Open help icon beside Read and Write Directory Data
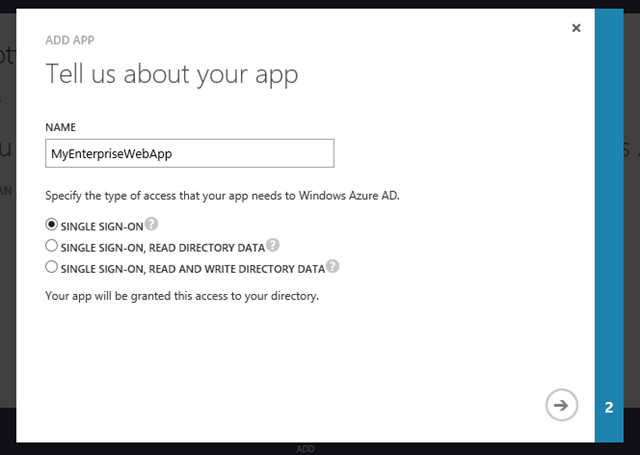Image resolution: width=640 pixels, height=455 pixels. tap(333, 266)
